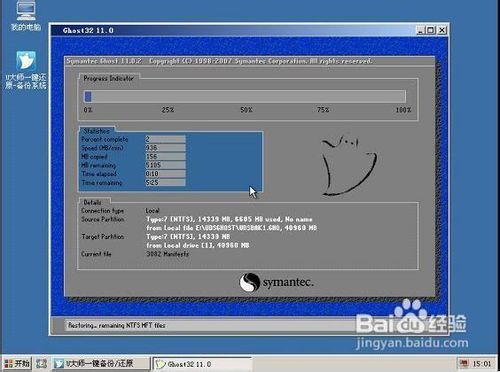500x372 pixels.
Task: Switch to the U大师一键备份/还原 taskbar item
Action: pyautogui.click(x=101, y=364)
